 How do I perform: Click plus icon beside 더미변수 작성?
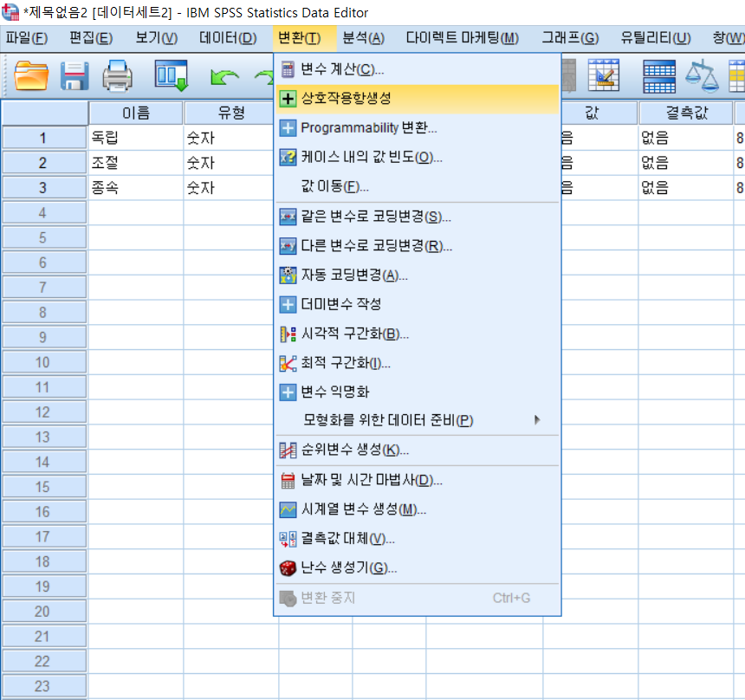(288, 305)
